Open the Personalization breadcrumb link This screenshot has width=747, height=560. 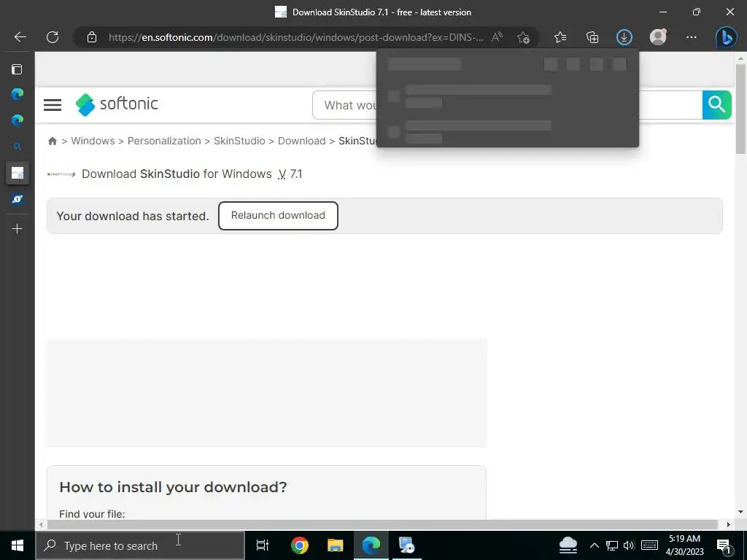click(164, 141)
